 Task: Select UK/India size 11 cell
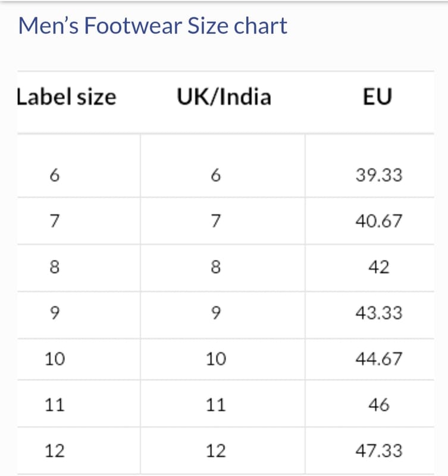(216, 405)
